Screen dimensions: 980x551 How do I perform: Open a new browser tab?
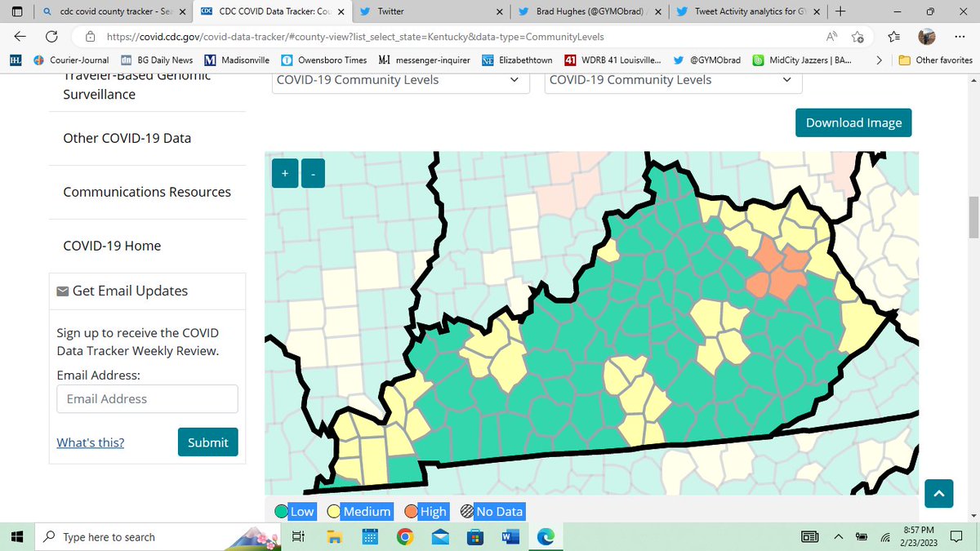point(840,11)
